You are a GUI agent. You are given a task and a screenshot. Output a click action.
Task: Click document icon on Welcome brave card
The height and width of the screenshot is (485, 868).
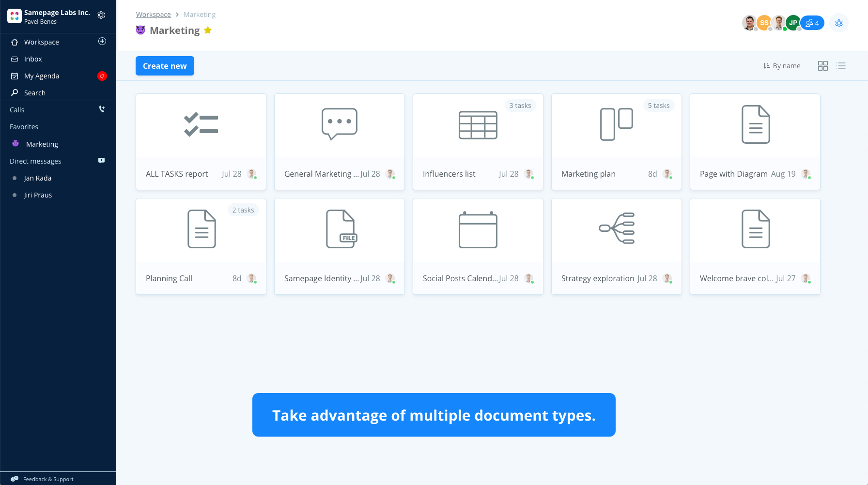[x=756, y=229]
